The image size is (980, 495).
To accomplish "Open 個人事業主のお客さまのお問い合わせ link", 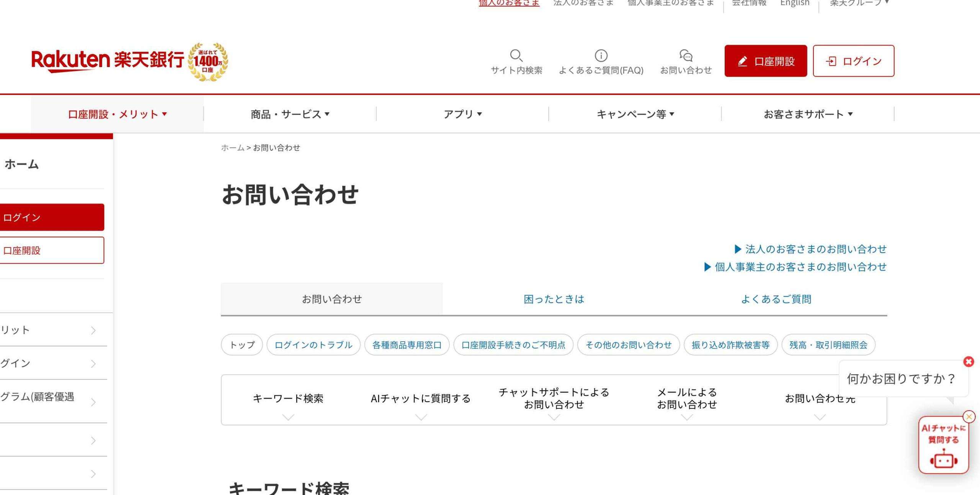I will (x=795, y=267).
